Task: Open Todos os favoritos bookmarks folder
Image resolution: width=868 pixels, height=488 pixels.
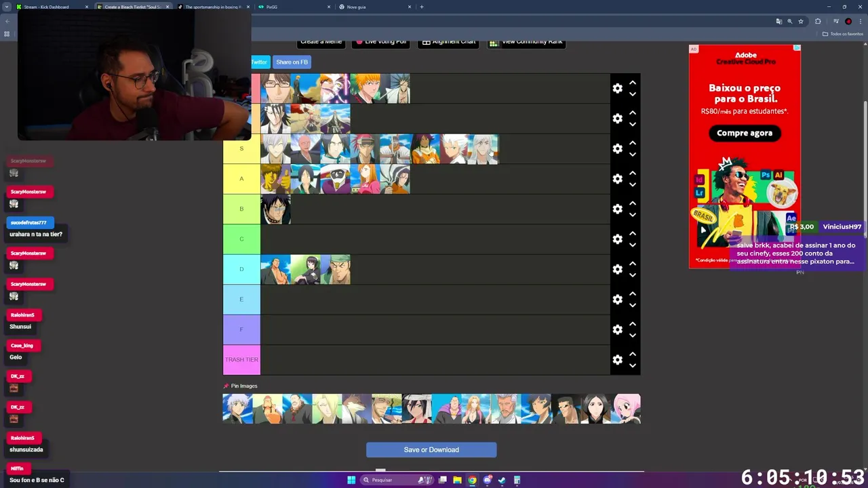Action: pyautogui.click(x=842, y=34)
